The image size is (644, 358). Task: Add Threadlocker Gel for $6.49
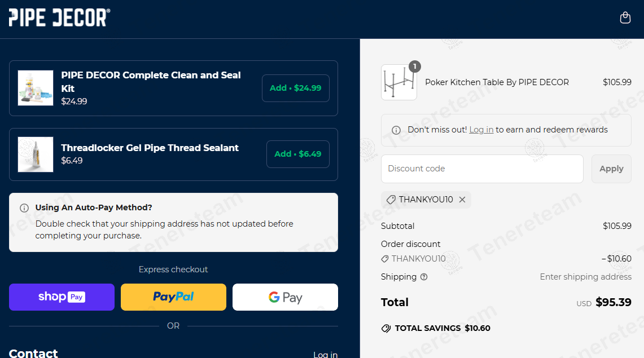(297, 154)
